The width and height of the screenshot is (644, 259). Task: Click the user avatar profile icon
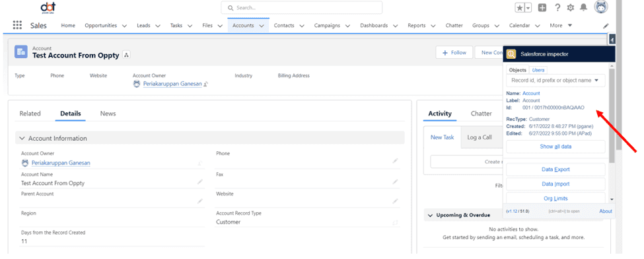click(601, 7)
